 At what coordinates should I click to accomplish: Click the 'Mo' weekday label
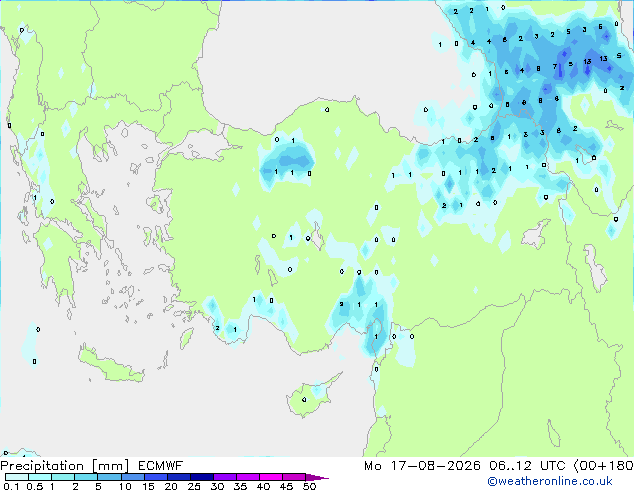click(x=372, y=466)
